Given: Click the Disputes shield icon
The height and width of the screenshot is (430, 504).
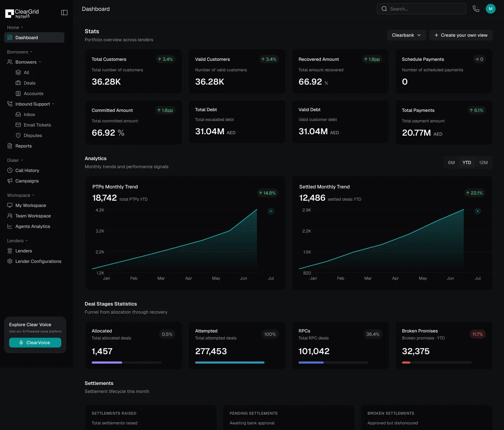Looking at the screenshot, I should tap(18, 135).
